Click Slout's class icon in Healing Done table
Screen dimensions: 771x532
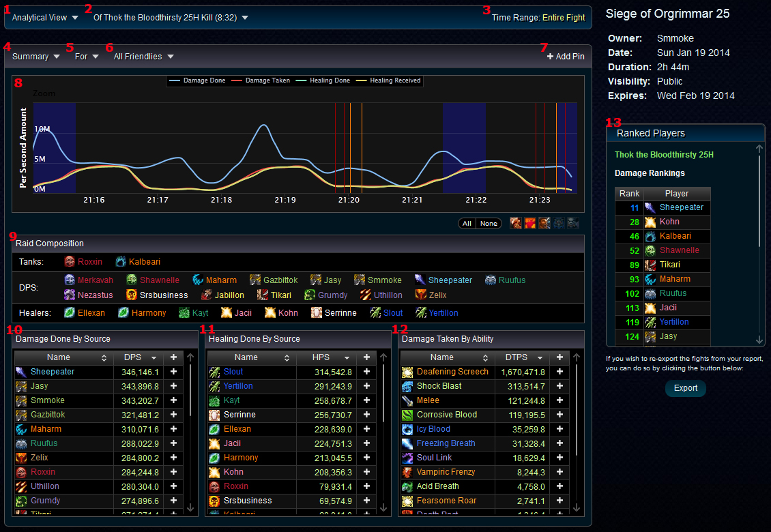pos(214,372)
